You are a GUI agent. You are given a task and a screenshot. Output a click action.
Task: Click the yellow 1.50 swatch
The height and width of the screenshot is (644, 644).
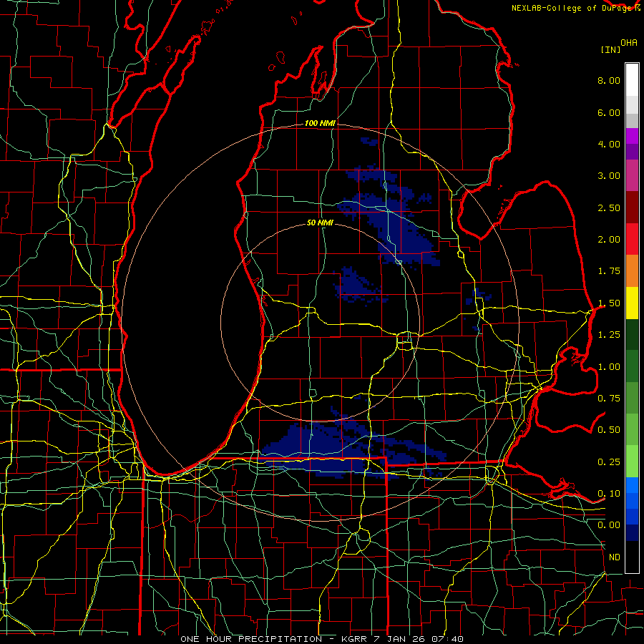[632, 303]
